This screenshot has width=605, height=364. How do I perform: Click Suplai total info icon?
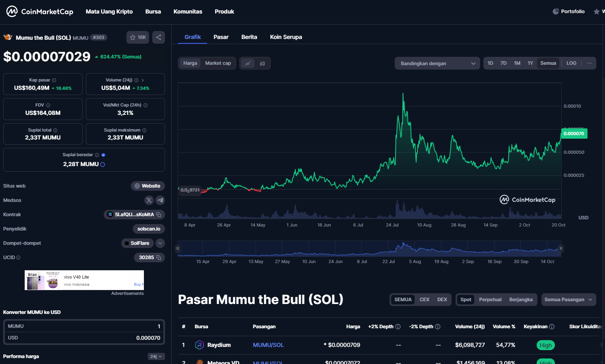(x=55, y=130)
